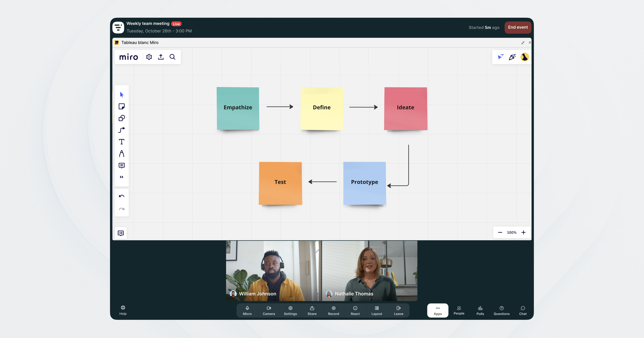Select the Empathize sticky note
644x338 pixels.
[238, 109]
